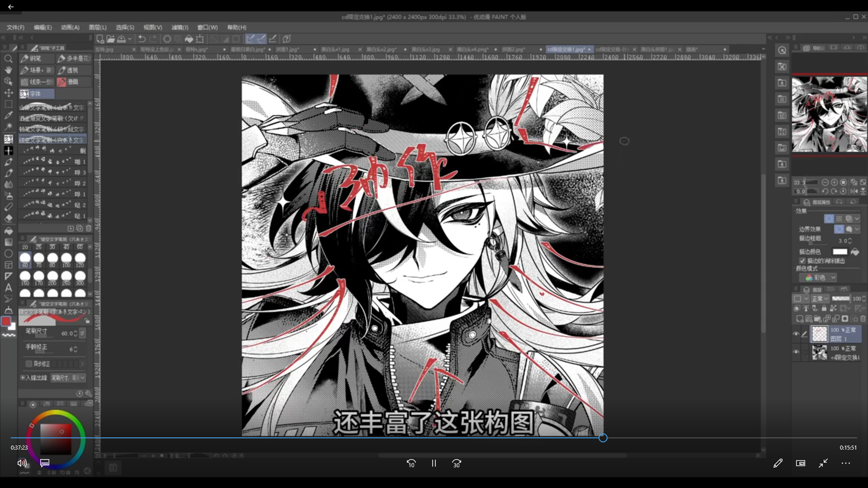Delete layer with trash icon
The width and height of the screenshot is (868, 488).
click(x=863, y=319)
